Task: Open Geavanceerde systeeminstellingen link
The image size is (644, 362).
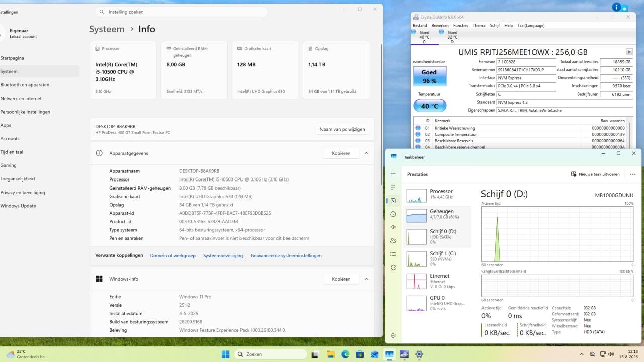Action: tap(286, 256)
